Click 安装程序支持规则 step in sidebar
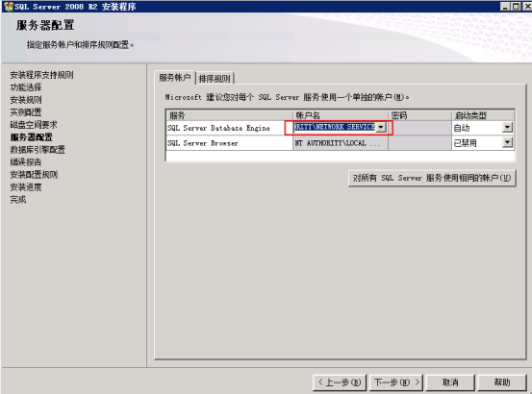Image resolution: width=532 pixels, height=394 pixels. tap(41, 75)
